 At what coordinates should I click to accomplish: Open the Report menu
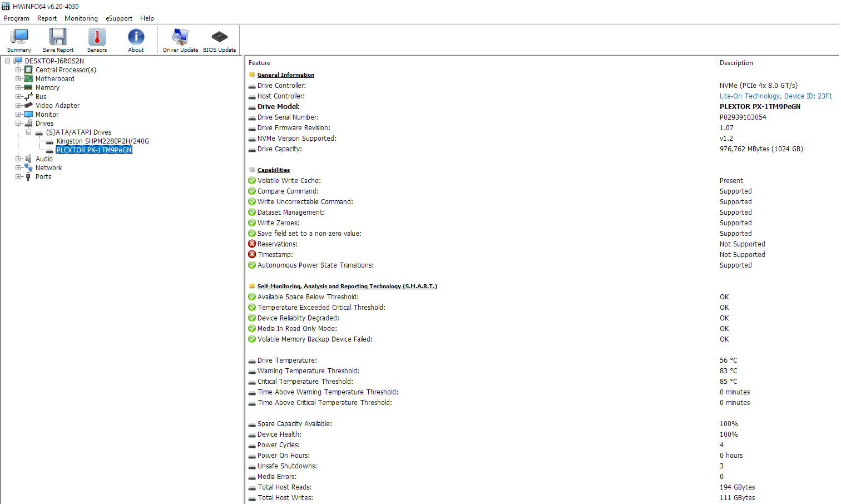[x=47, y=18]
